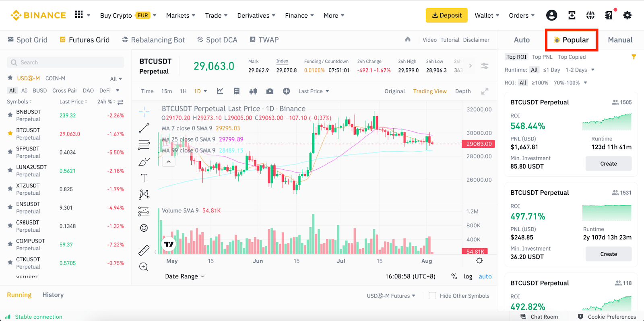Open the ticker settings sliders icon
This screenshot has height=321, width=644.
coord(485,66)
